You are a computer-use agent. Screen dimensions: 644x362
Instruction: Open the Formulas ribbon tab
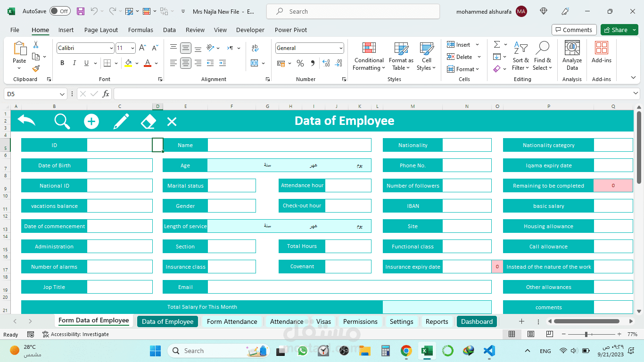(x=140, y=30)
